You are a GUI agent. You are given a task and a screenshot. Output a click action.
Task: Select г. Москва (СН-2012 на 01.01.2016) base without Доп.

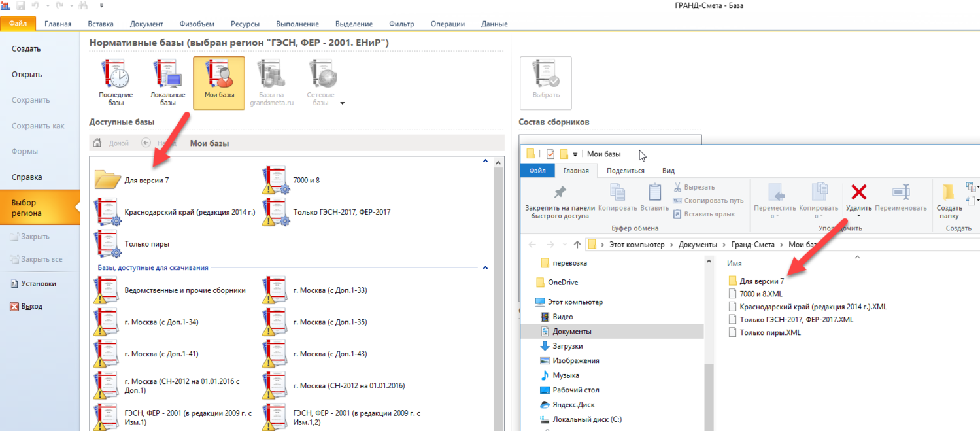click(x=333, y=385)
